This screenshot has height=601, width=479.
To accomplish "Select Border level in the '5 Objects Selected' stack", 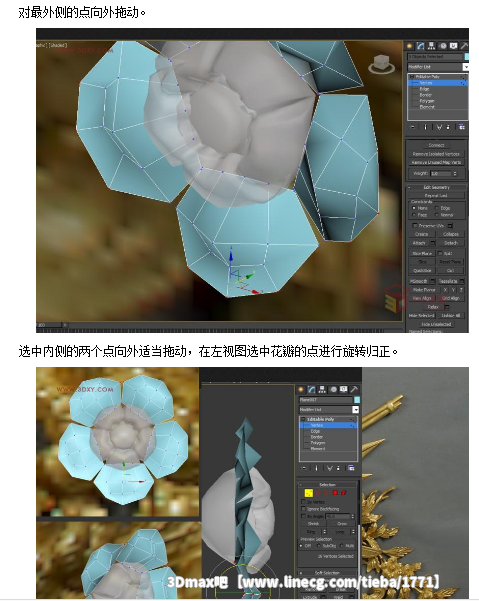I will click(x=426, y=95).
